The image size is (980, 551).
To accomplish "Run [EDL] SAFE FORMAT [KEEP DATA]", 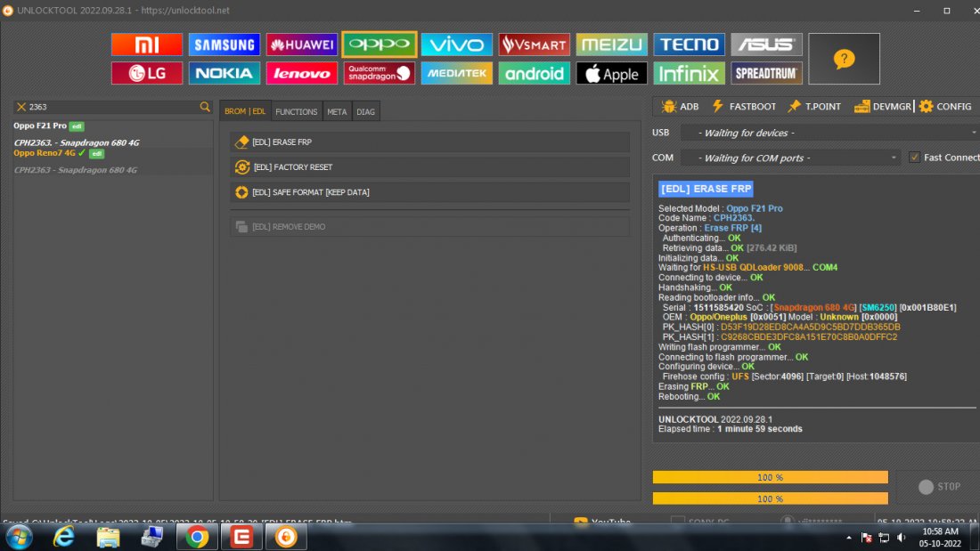I will pyautogui.click(x=430, y=191).
